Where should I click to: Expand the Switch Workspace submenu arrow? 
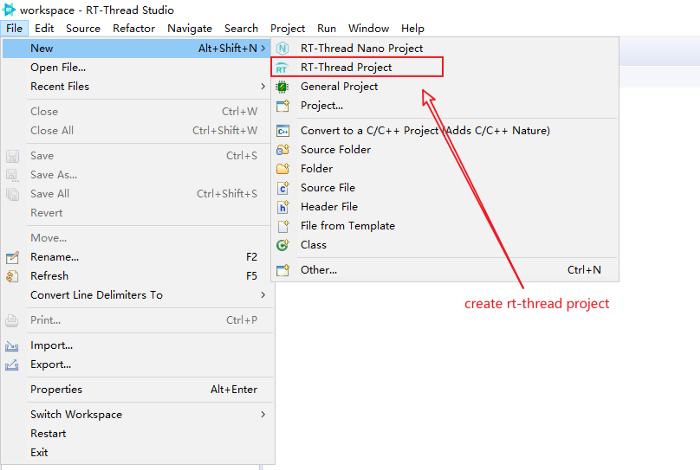point(263,414)
